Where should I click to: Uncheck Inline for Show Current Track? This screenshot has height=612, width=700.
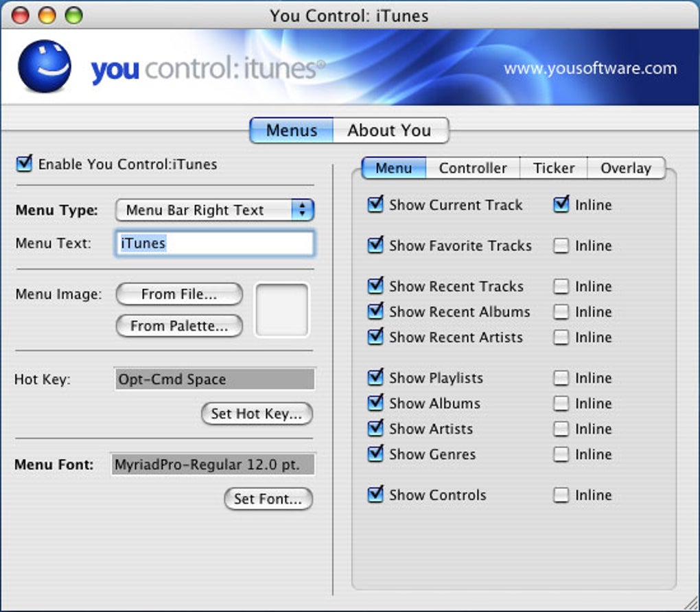(x=561, y=204)
